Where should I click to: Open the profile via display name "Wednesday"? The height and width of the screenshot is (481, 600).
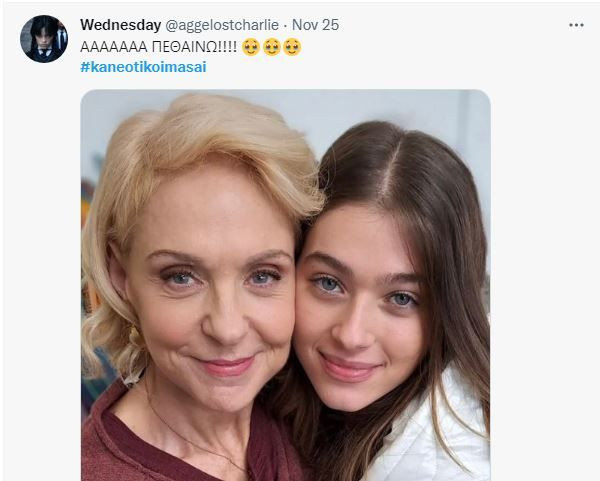(x=120, y=25)
